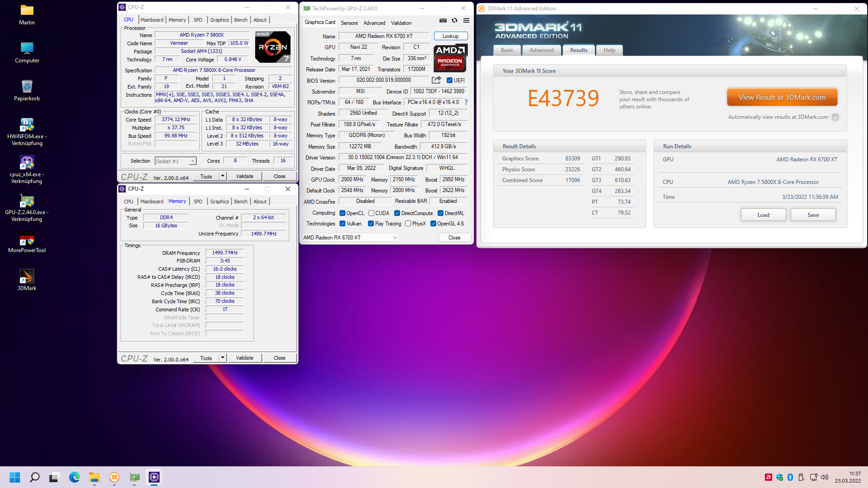Click the Task View taskbar icon
868x488 pixels.
(x=54, y=477)
